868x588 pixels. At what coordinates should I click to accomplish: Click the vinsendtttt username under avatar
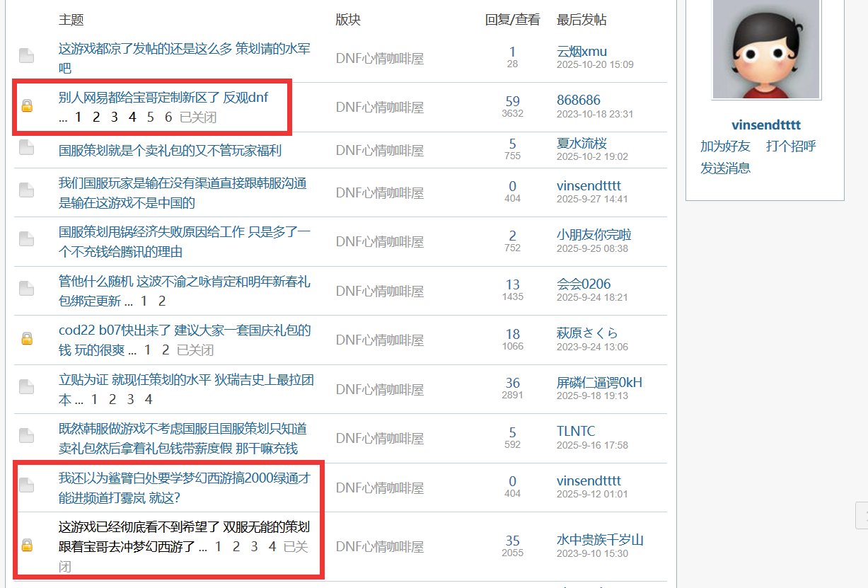pos(765,125)
